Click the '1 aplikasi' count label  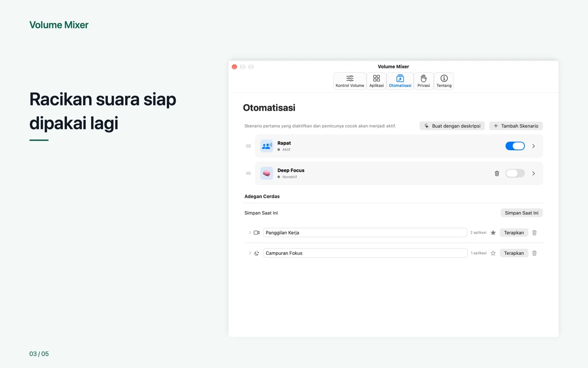pos(478,253)
